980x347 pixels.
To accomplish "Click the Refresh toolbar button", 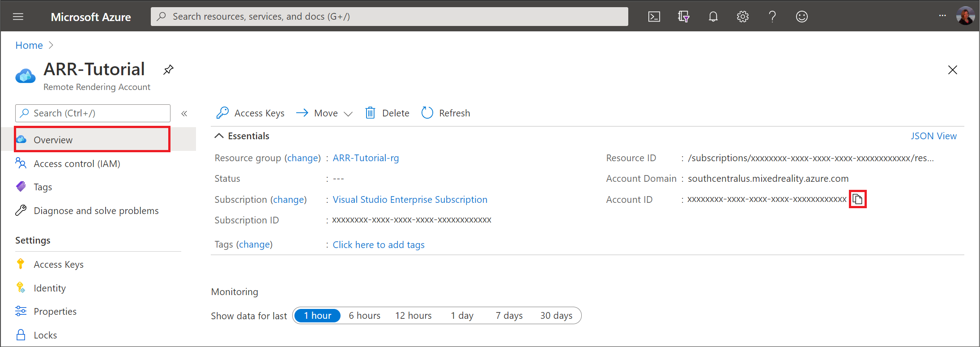I will coord(446,113).
